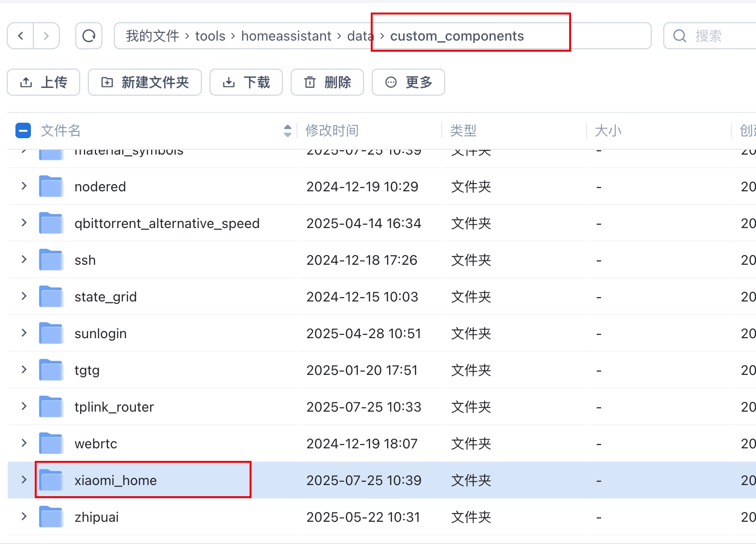Click the webrtc folder icon

coord(51,444)
